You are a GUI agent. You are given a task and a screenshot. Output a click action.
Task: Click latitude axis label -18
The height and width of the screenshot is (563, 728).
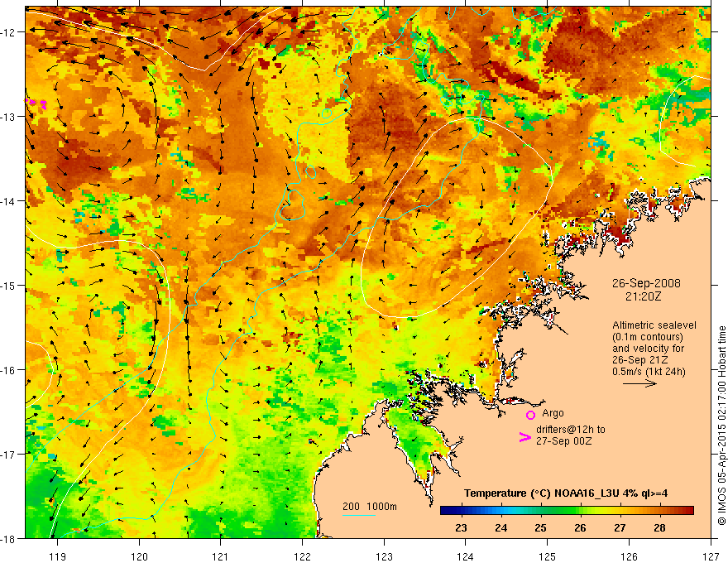[8, 539]
